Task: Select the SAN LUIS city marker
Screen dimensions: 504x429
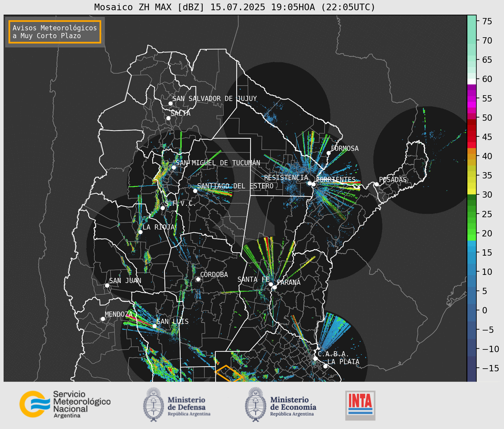Action: click(154, 326)
